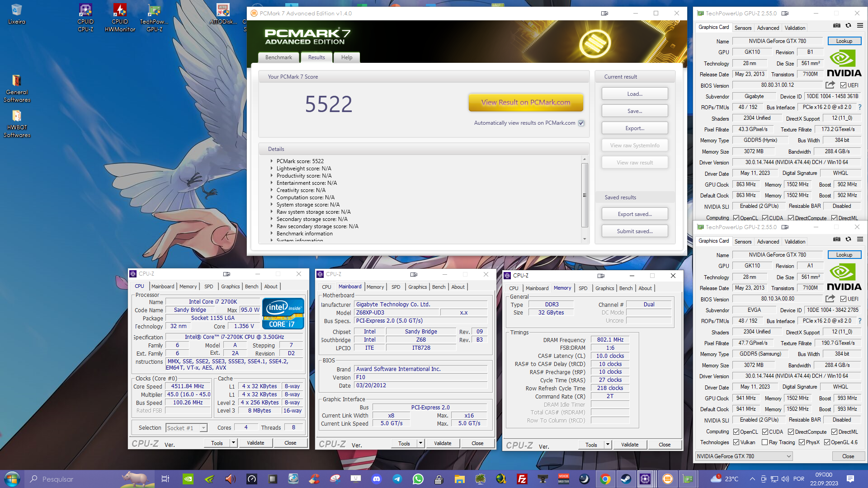Toggle UEFI checkbox in upper GPU-Z
The height and width of the screenshot is (488, 868).
click(x=843, y=85)
